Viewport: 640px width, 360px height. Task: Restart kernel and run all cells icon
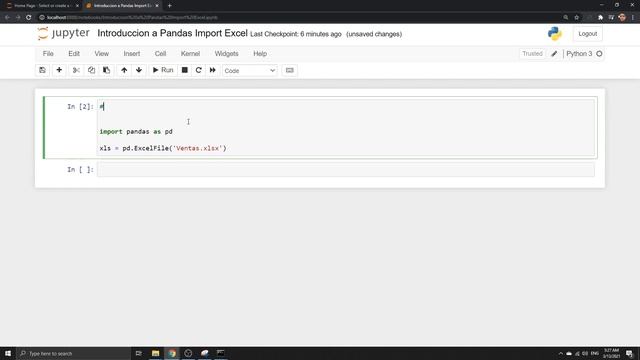213,70
